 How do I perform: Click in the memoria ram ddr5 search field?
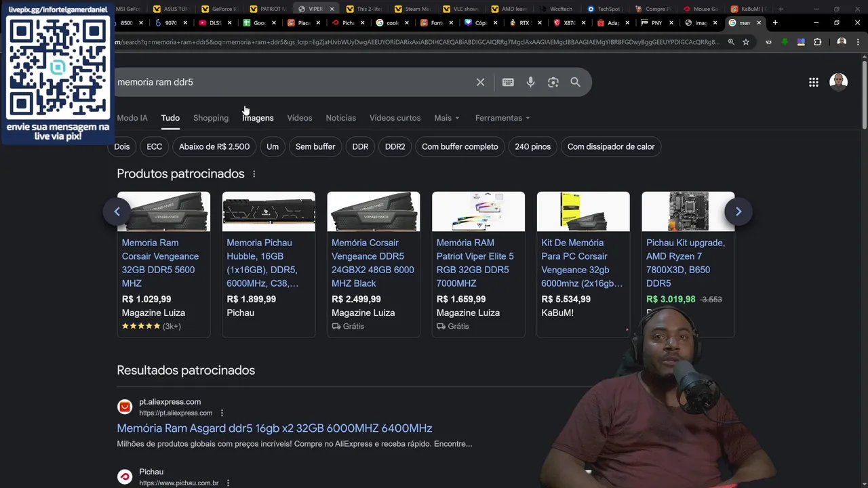(292, 82)
